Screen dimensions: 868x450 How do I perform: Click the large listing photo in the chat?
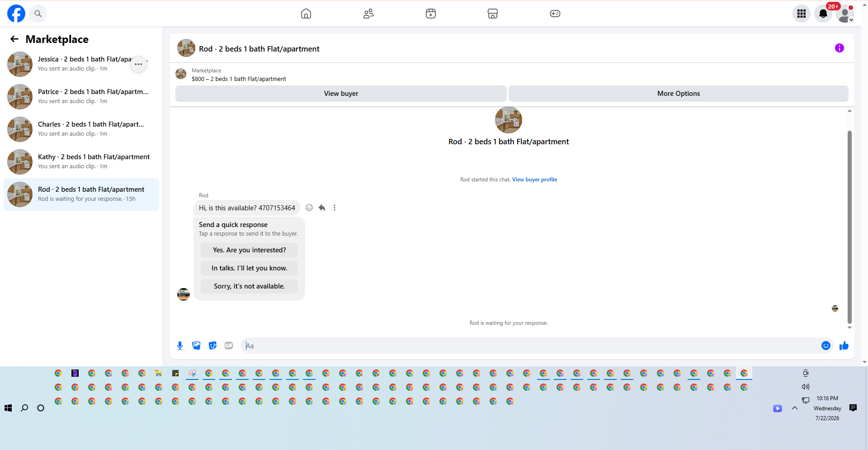pos(509,120)
